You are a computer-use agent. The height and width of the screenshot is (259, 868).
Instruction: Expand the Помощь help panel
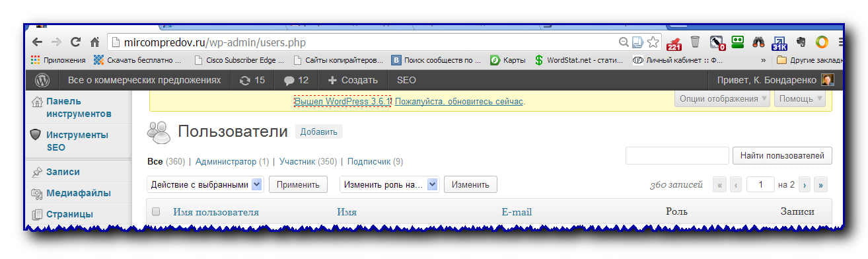click(x=801, y=98)
